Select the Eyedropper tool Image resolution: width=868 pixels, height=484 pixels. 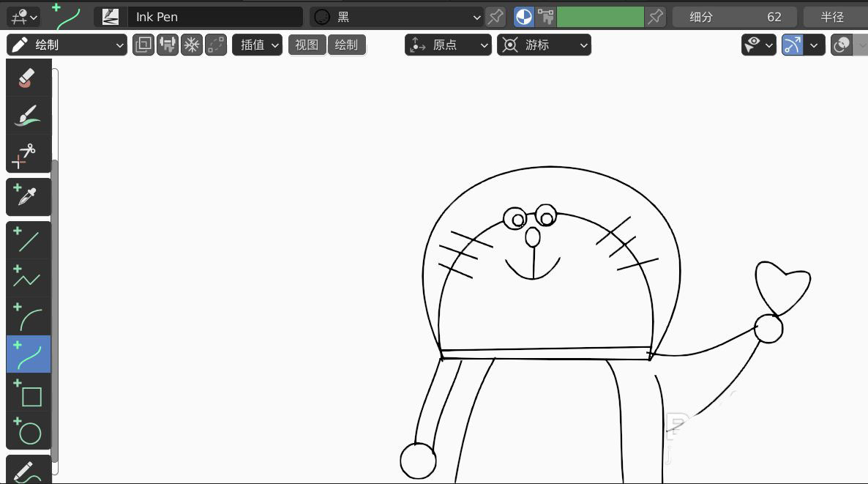29,196
